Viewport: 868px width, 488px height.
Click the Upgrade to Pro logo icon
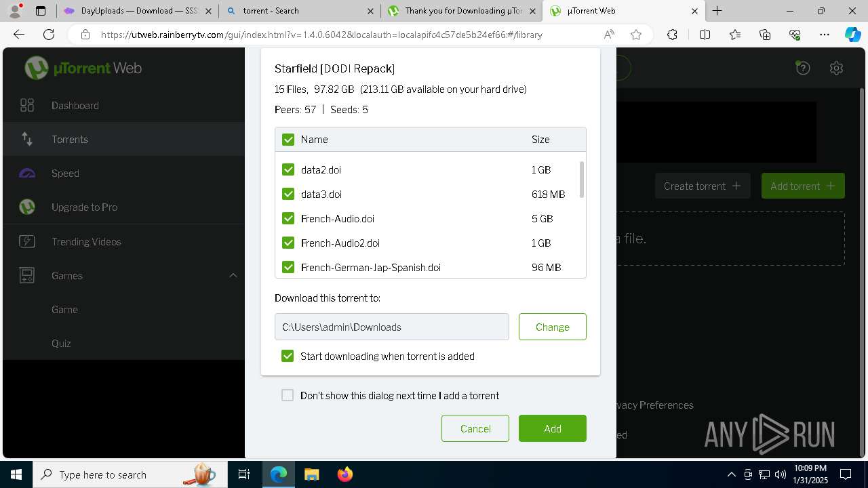27,207
